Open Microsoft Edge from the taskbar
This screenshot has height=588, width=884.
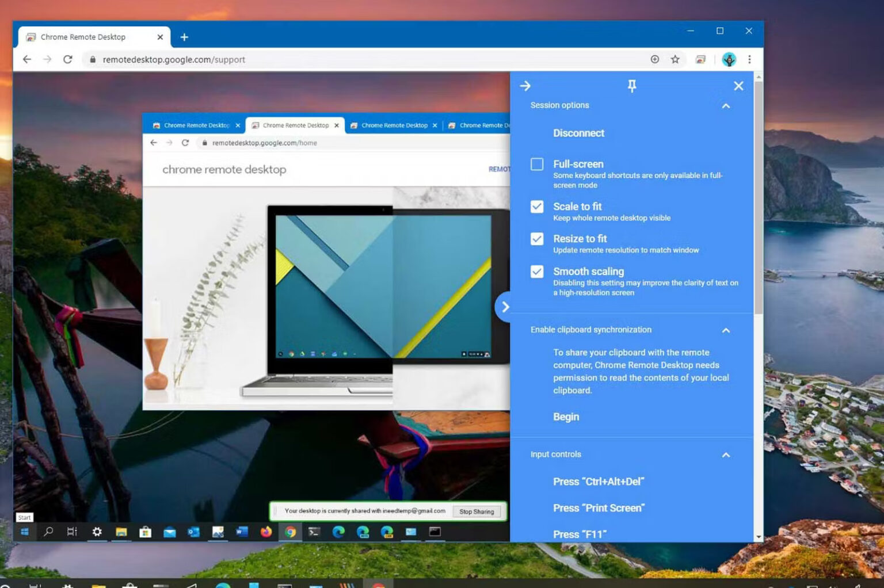click(x=339, y=532)
